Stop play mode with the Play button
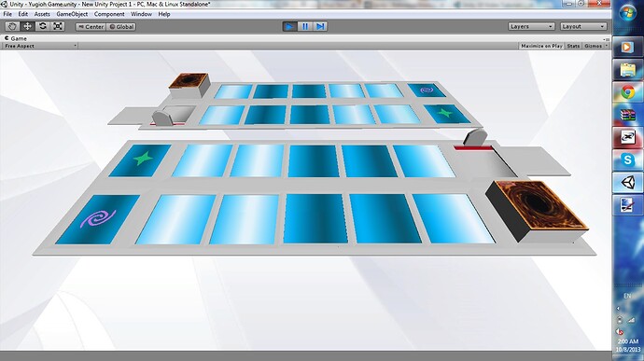Image resolution: width=644 pixels, height=361 pixels. click(x=289, y=27)
